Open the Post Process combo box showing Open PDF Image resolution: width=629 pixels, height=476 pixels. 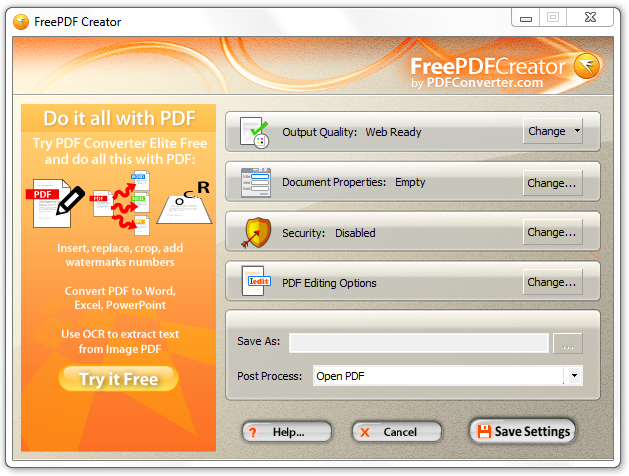pos(447,376)
